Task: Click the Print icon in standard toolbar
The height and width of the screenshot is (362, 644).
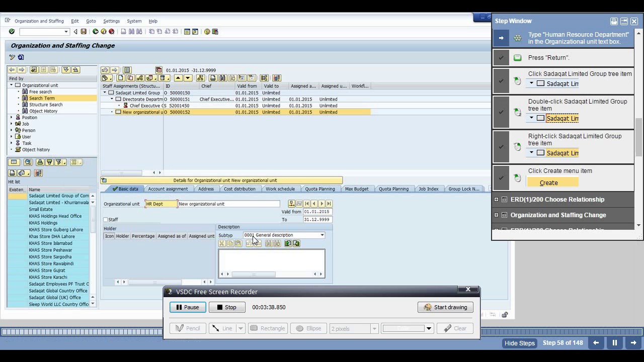Action: tap(123, 32)
